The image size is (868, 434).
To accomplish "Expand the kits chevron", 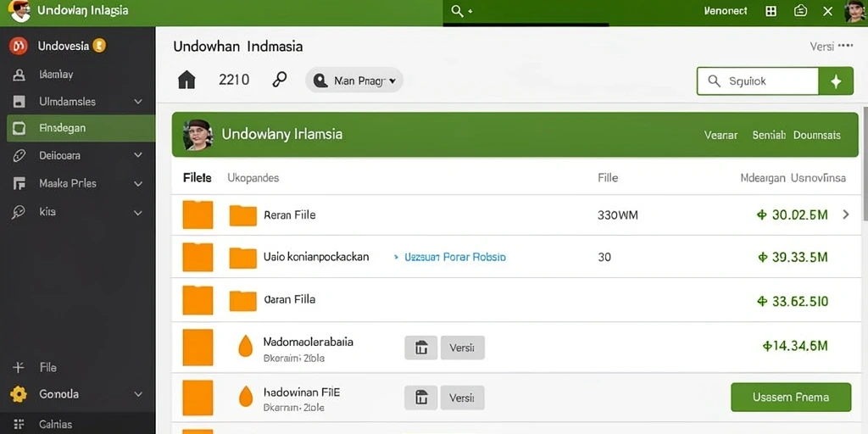I will (x=138, y=212).
